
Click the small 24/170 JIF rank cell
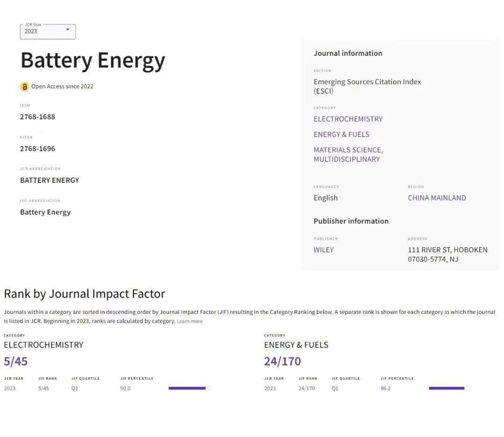click(x=307, y=388)
